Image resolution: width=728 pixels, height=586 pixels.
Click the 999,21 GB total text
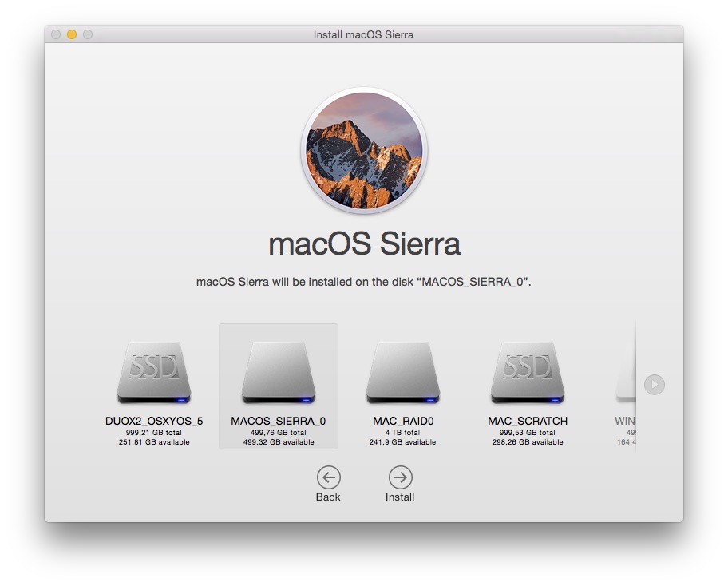click(x=154, y=432)
